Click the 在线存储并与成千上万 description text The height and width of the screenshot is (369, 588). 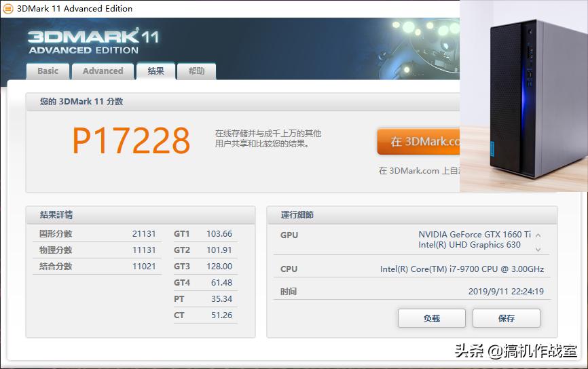[x=268, y=138]
